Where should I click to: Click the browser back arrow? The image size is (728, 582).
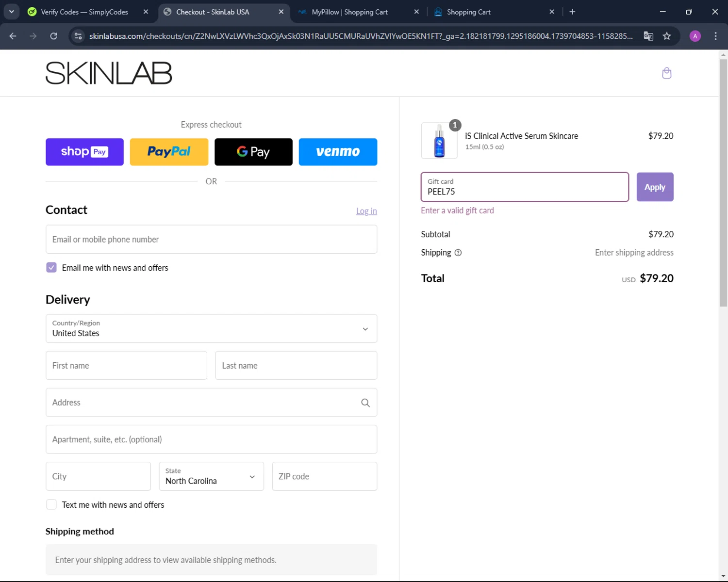(x=13, y=36)
